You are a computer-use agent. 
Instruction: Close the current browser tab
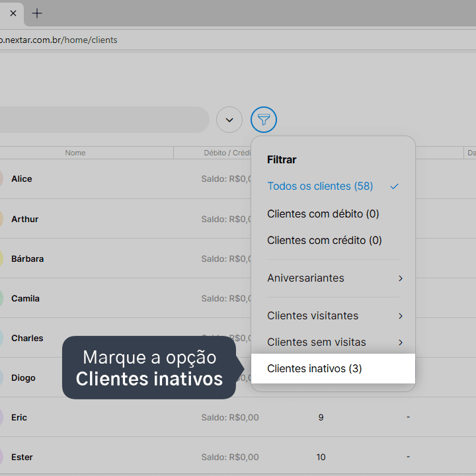[13, 13]
